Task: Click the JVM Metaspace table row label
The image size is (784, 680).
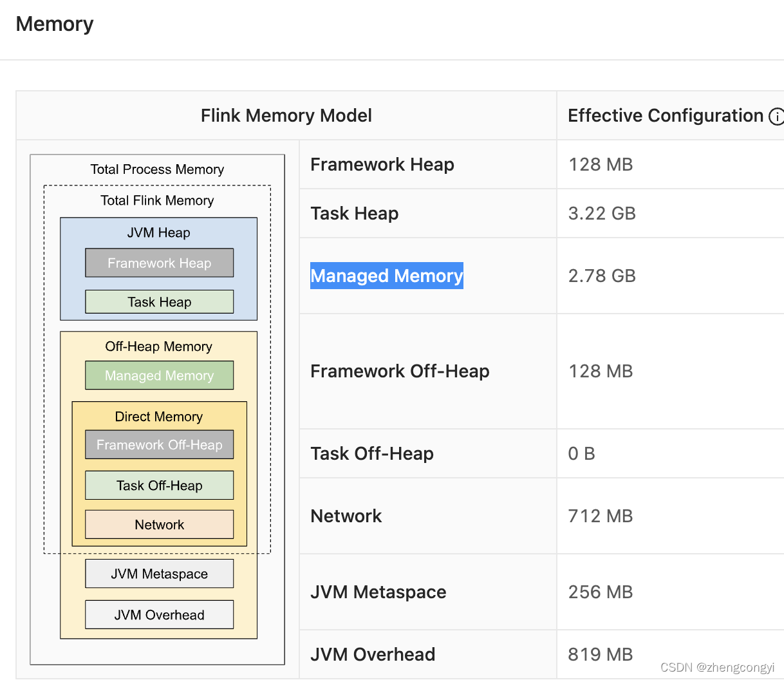Action: click(x=378, y=592)
